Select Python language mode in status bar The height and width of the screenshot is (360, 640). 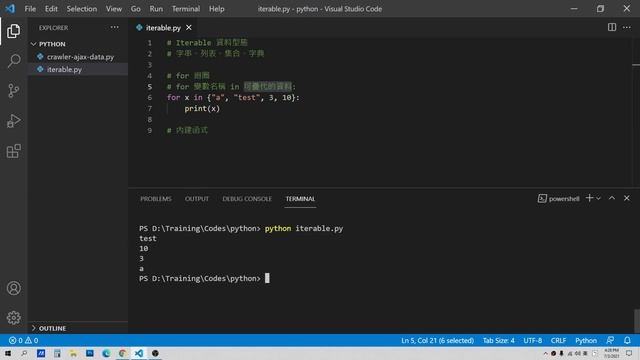pyautogui.click(x=586, y=340)
